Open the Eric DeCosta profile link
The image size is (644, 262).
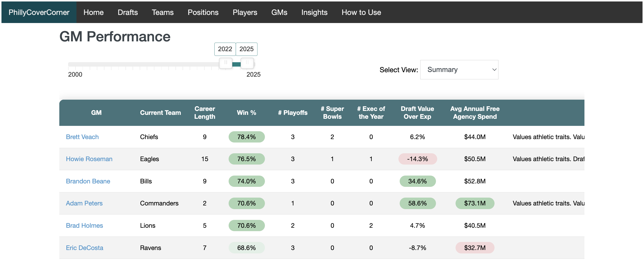coord(84,248)
